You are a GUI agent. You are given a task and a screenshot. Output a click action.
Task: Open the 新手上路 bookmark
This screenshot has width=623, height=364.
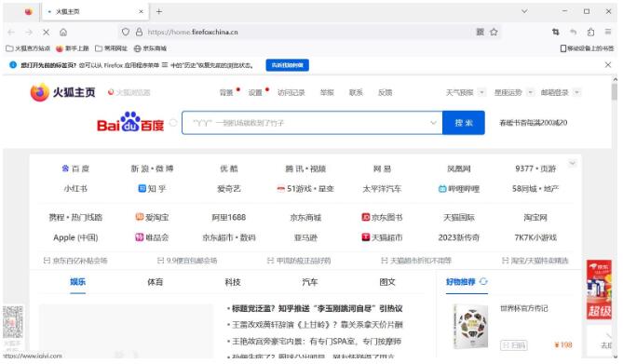pyautogui.click(x=73, y=48)
